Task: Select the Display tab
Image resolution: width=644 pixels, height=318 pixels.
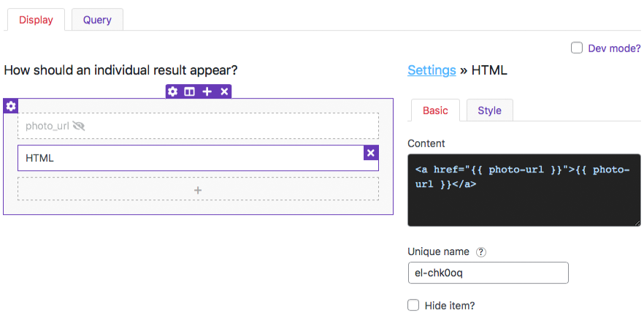Action: tap(37, 20)
